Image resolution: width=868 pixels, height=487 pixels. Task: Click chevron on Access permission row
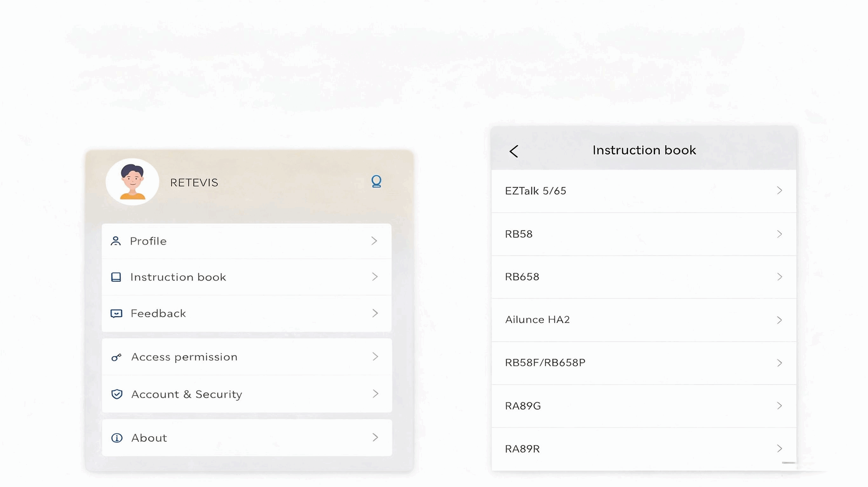[x=375, y=357]
